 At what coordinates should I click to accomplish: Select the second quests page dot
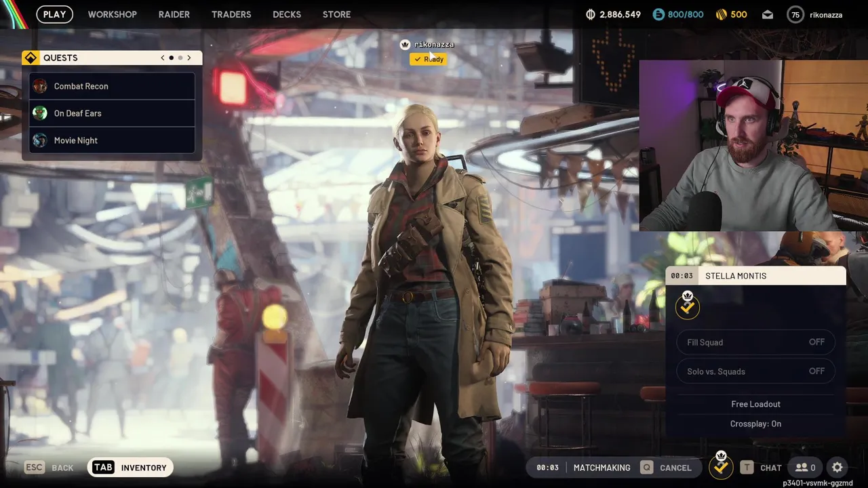180,58
